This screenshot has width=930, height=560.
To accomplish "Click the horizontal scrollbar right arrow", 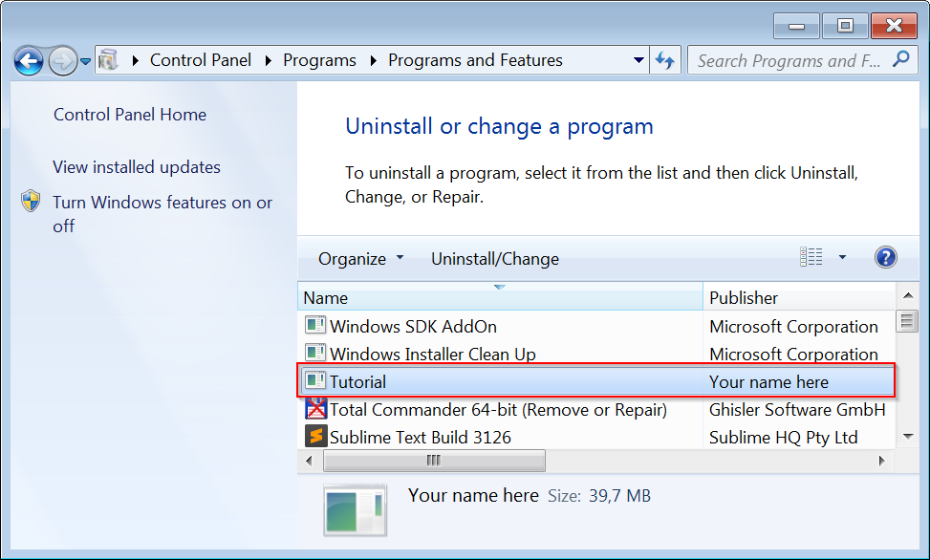I will 882,461.
